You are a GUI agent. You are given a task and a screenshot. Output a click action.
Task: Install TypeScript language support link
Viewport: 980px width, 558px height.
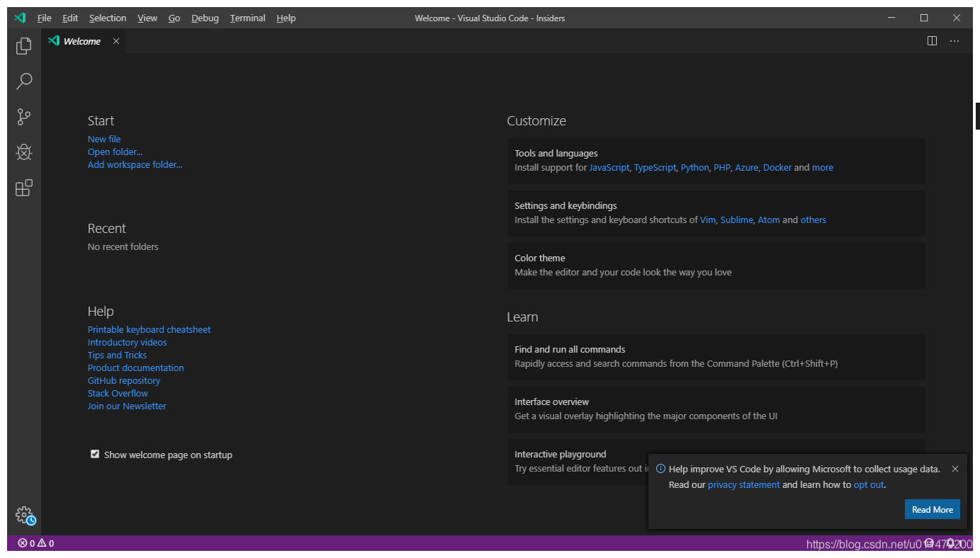point(655,167)
